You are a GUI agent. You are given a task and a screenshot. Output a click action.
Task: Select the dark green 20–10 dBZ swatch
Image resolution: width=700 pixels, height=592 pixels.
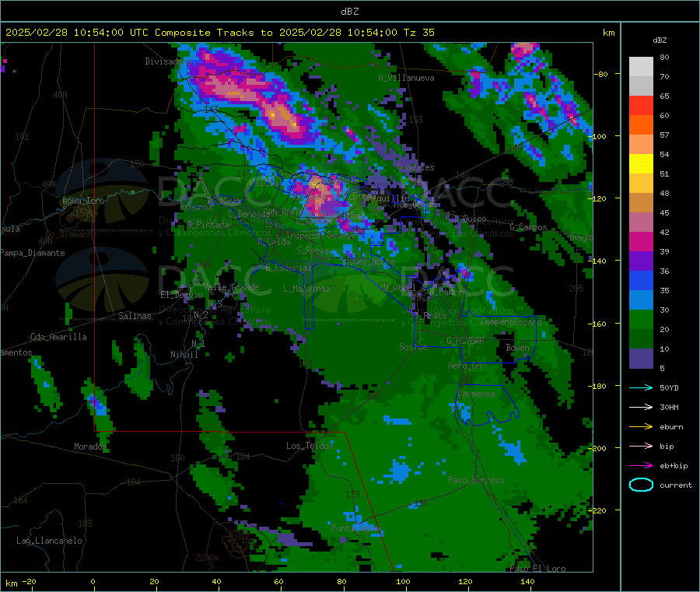(x=641, y=339)
